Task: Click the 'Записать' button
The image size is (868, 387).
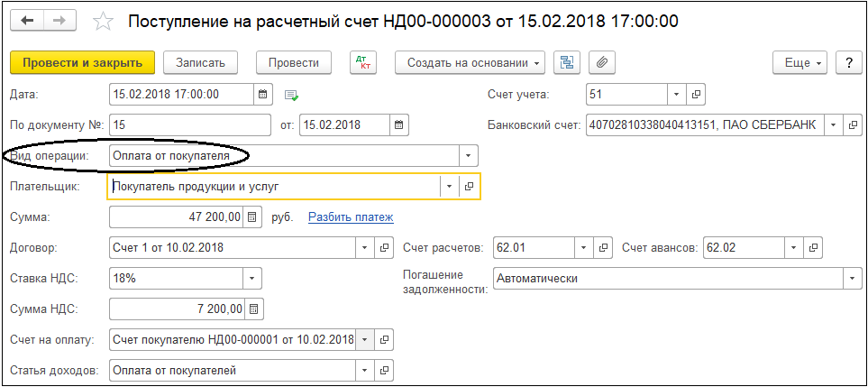Action: point(200,62)
